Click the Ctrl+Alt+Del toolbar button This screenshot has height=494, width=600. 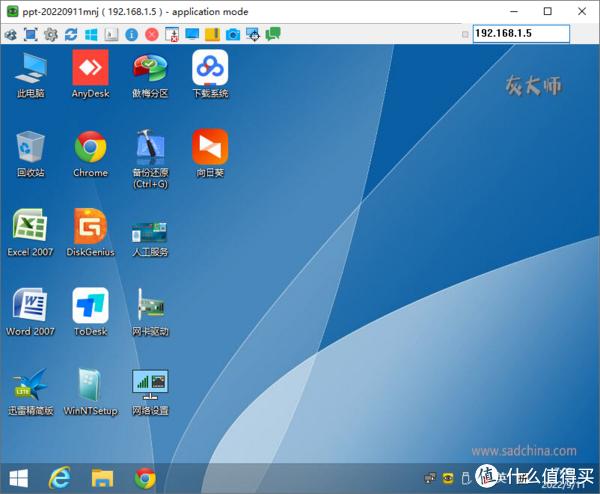click(x=111, y=35)
